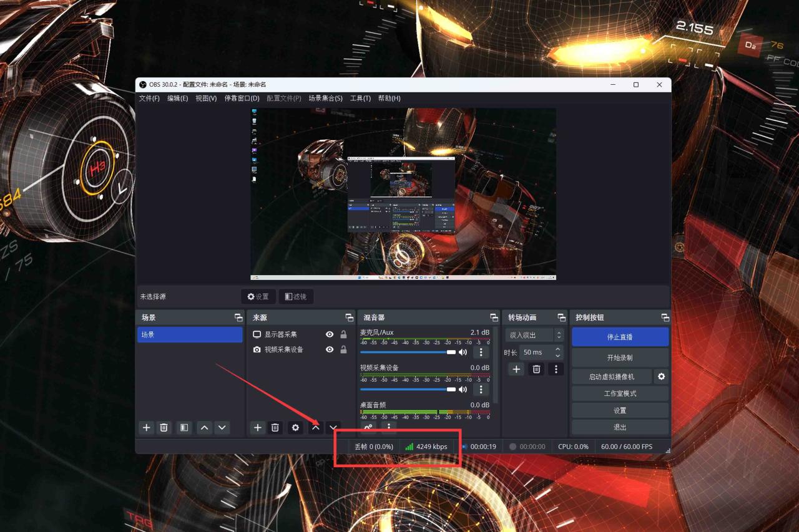Undock the 控制按钮 panel via its float icon
This screenshot has height=532, width=799.
pos(665,317)
